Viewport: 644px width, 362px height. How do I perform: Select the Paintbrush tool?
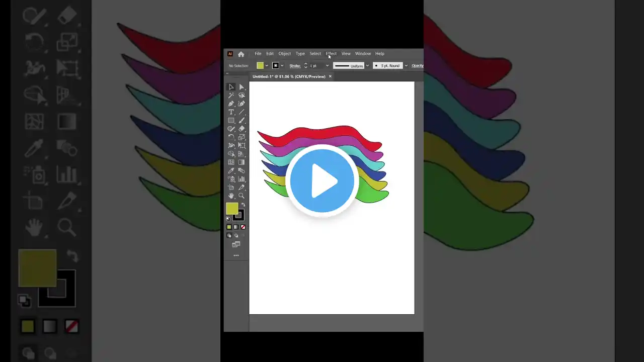pyautogui.click(x=242, y=121)
